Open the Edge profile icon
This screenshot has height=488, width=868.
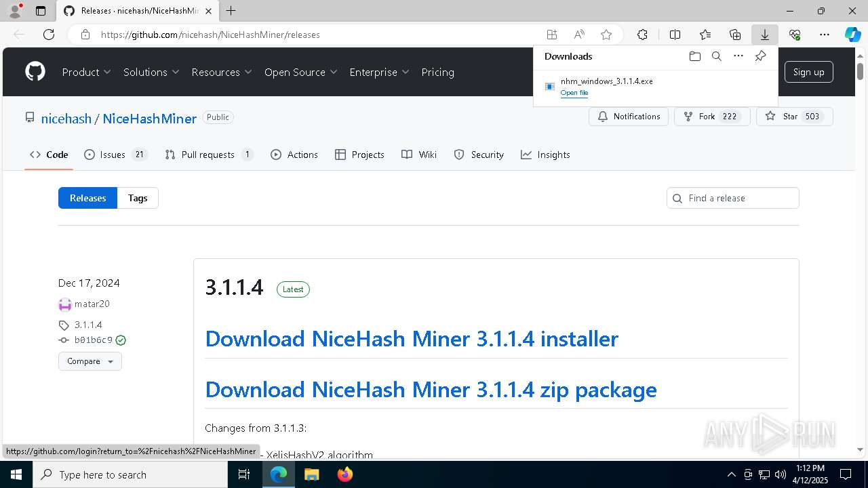click(x=15, y=11)
